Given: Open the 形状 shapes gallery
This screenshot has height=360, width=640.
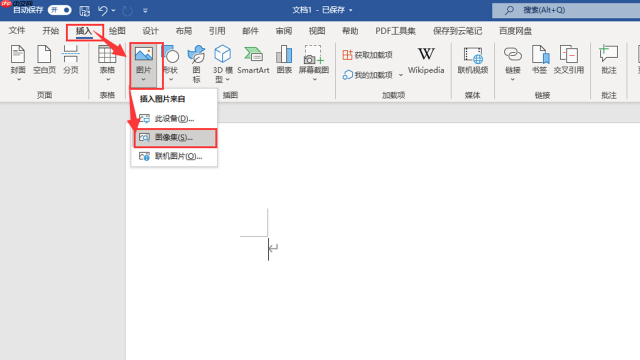Looking at the screenshot, I should pos(171,60).
